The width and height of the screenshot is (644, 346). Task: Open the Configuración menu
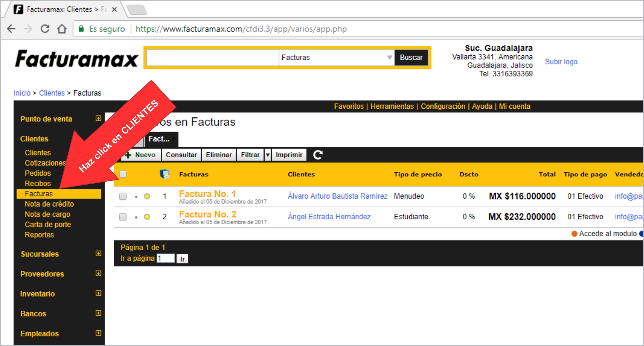(x=443, y=106)
